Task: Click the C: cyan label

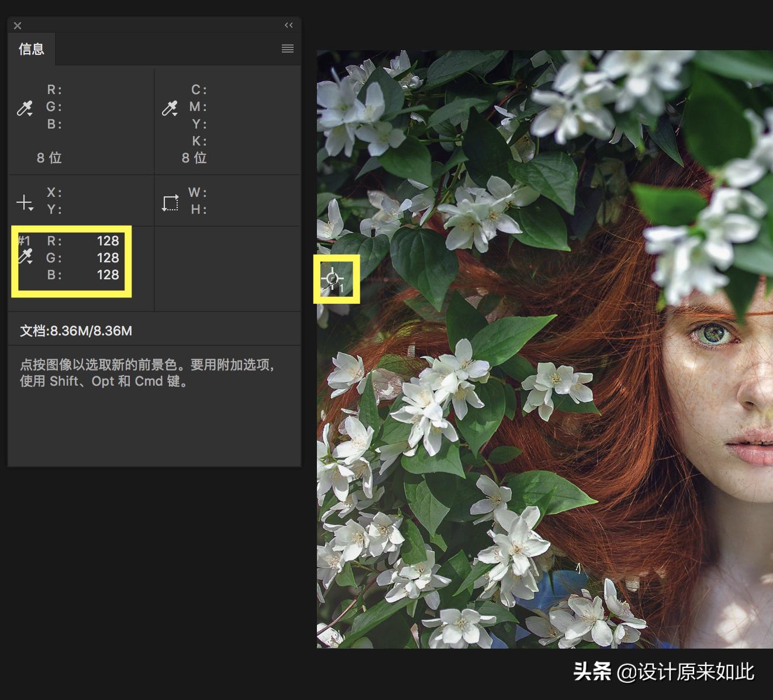Action: [x=199, y=90]
